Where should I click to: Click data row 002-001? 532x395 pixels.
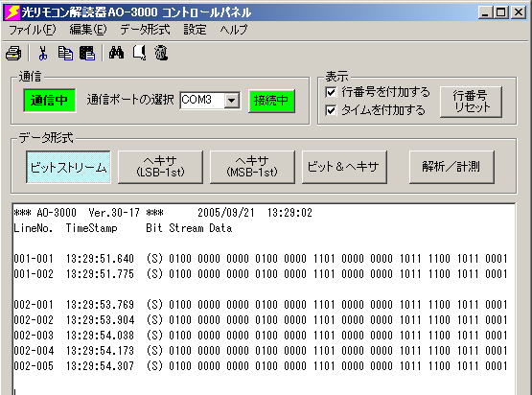click(261, 304)
